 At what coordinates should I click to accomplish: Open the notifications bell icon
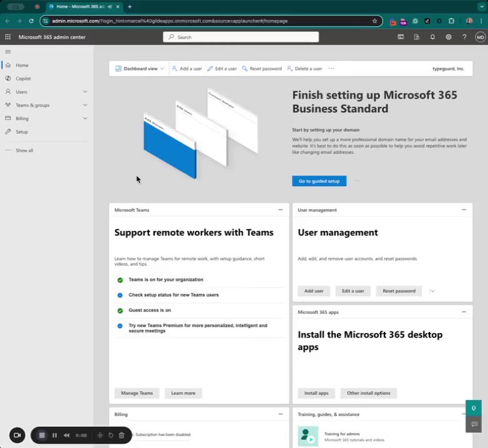click(x=432, y=37)
